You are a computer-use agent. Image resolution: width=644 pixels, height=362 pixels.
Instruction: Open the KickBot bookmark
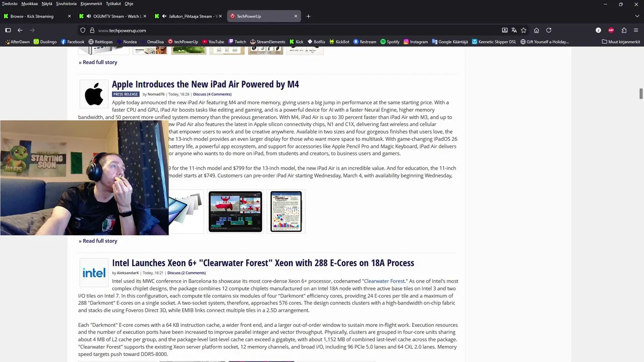point(340,42)
